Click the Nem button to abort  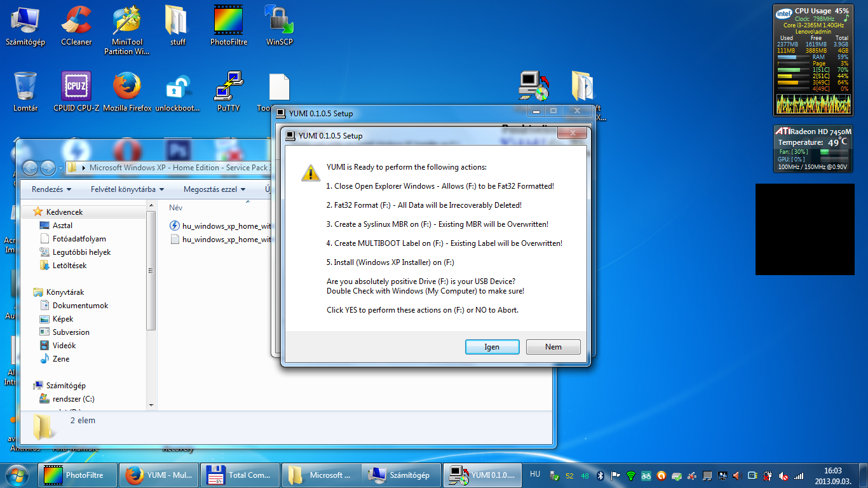pos(553,347)
